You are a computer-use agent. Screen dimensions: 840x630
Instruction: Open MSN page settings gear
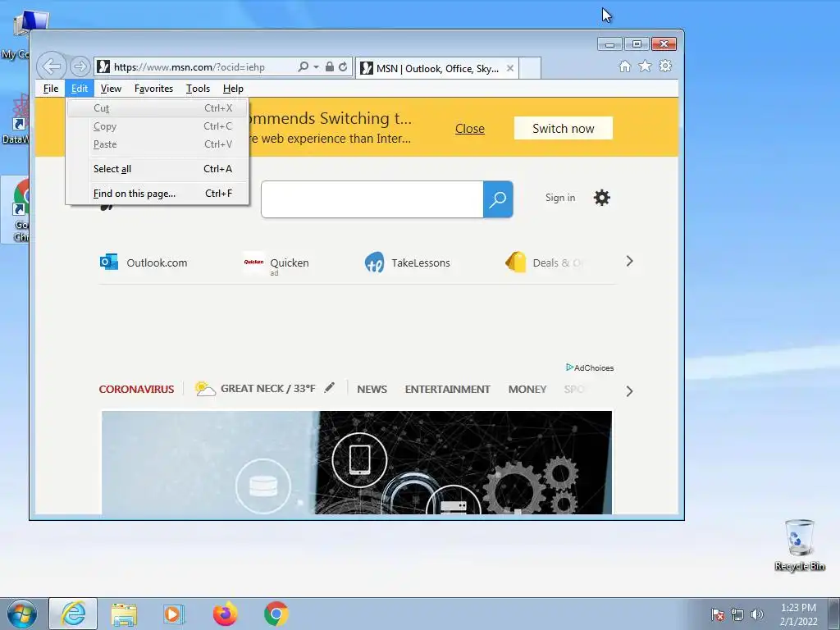[601, 198]
